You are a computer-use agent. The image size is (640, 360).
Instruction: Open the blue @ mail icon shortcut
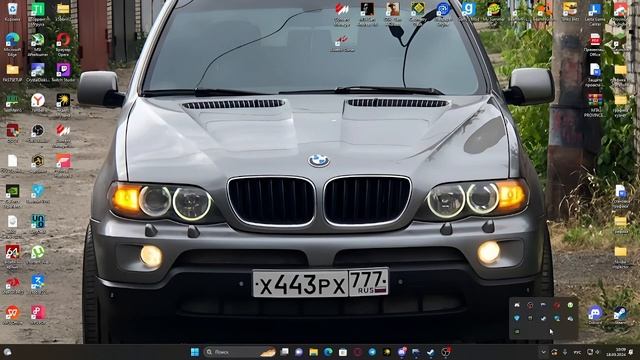[443, 9]
